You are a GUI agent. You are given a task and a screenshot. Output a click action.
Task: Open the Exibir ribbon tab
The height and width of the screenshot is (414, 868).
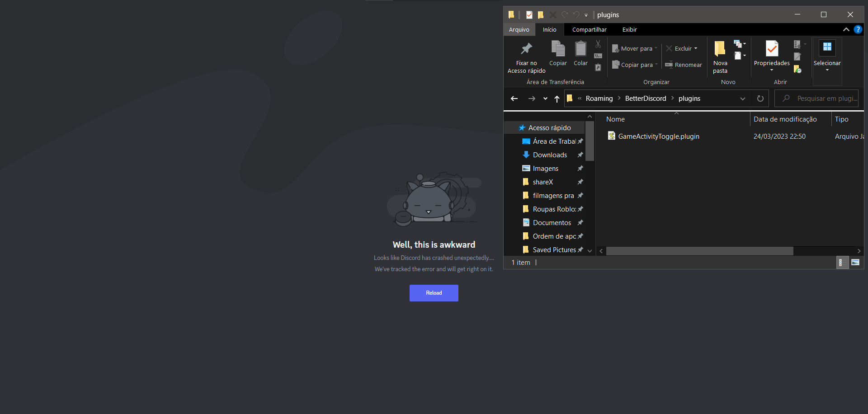click(630, 29)
